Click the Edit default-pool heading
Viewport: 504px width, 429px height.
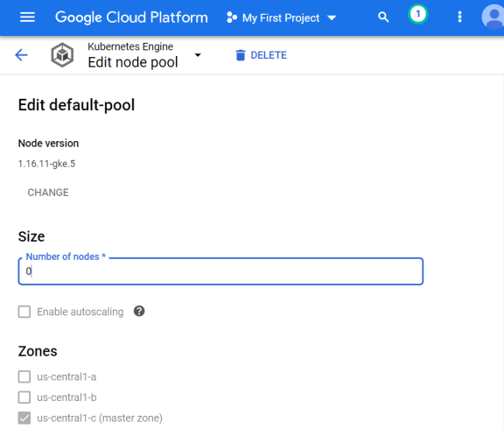click(76, 105)
